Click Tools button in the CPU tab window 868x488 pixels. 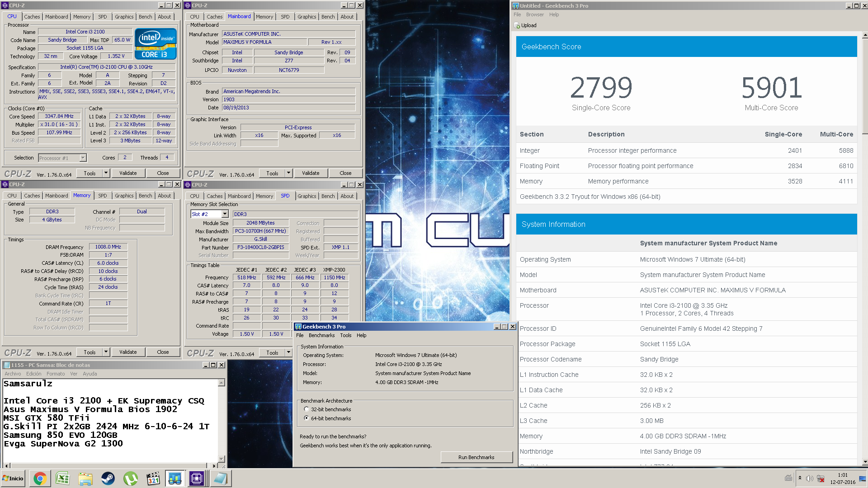point(90,173)
